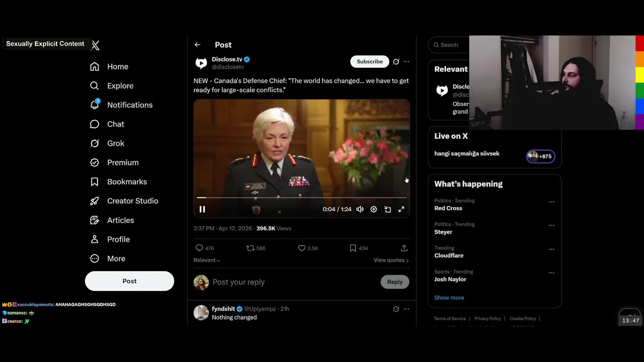644x362 pixels.
Task: Open Grok from sidebar
Action: tap(107, 143)
